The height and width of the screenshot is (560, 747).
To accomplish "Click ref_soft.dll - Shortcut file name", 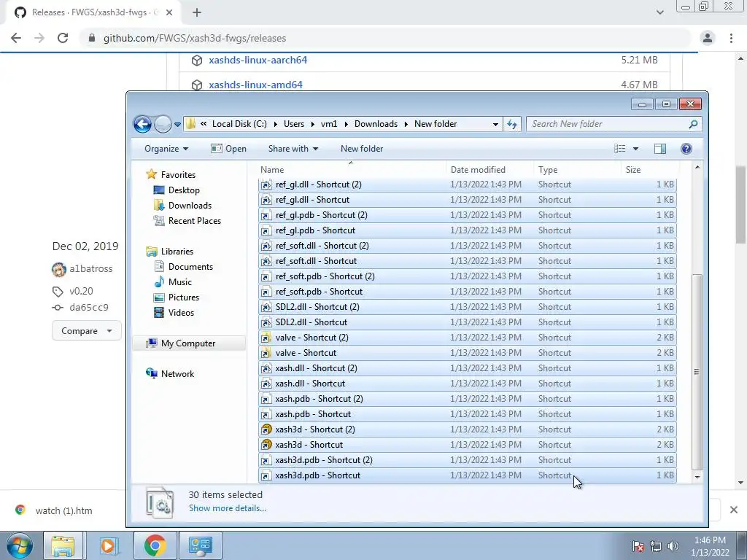I will (316, 261).
